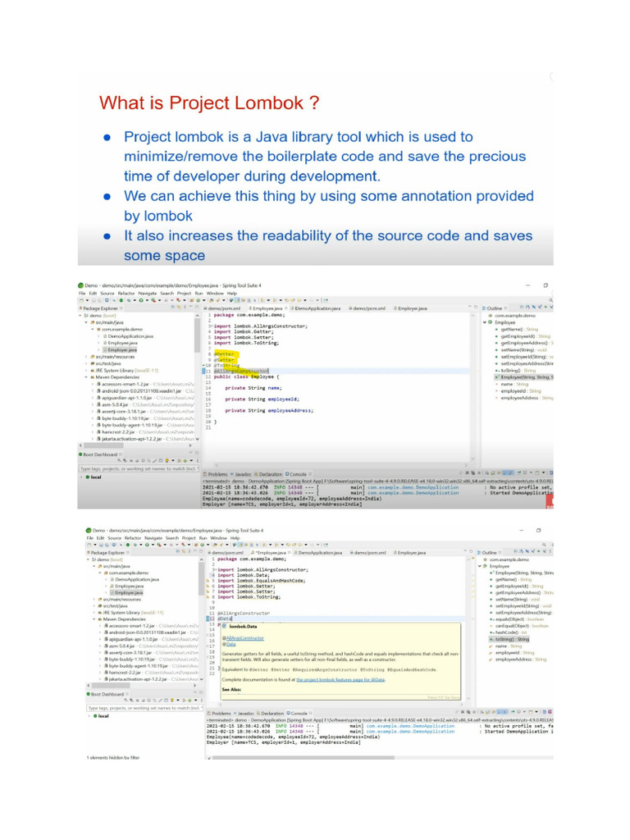Viewport: 630px width, 840px height.
Task: Maximize Package Explorer view in highlighted-code window
Action: coord(197,308)
